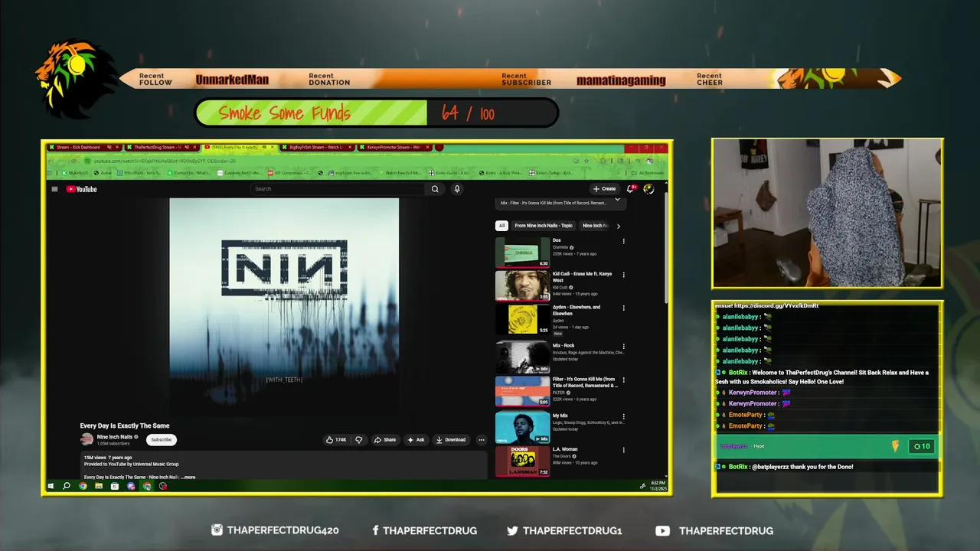Open the YouTube account avatar menu
Screen dimensions: 980x551
(x=648, y=189)
